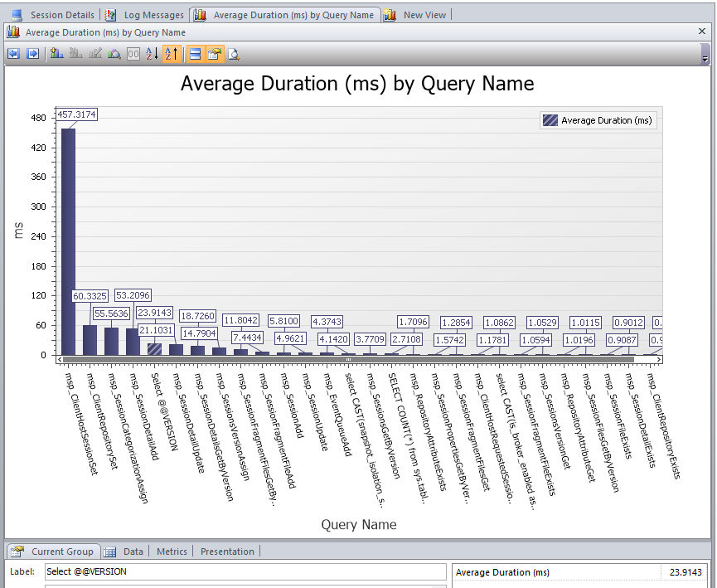
Task: Click the Query Name axis title
Action: click(358, 524)
